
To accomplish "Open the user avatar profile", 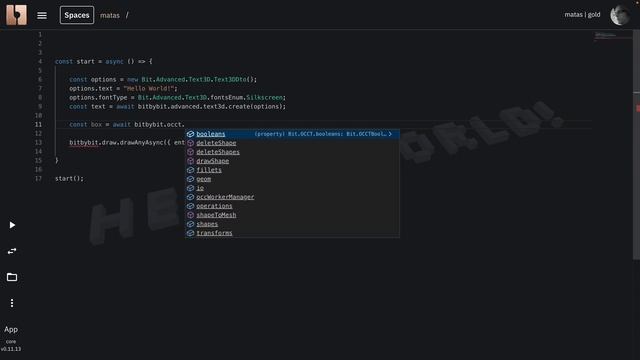I will 620,15.
